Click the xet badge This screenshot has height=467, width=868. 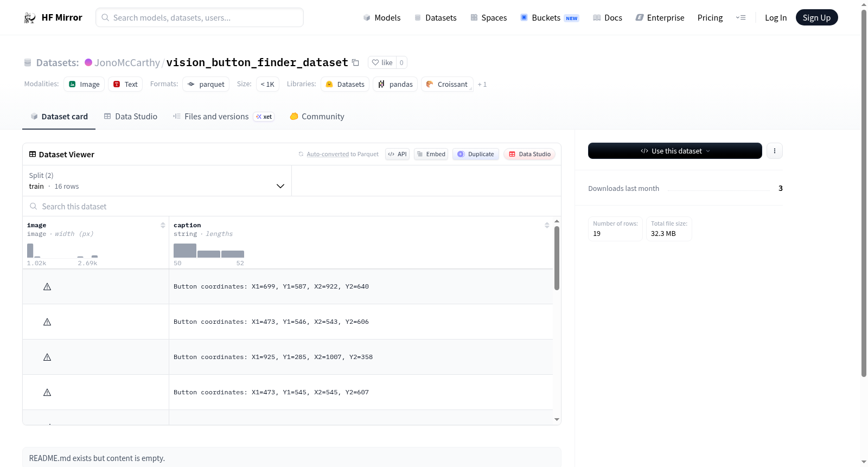tap(264, 117)
